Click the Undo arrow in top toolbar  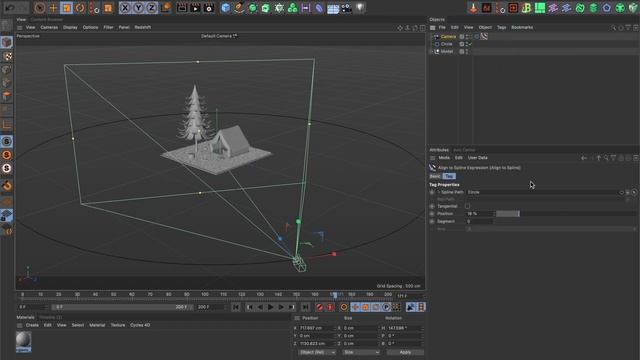[9, 7]
